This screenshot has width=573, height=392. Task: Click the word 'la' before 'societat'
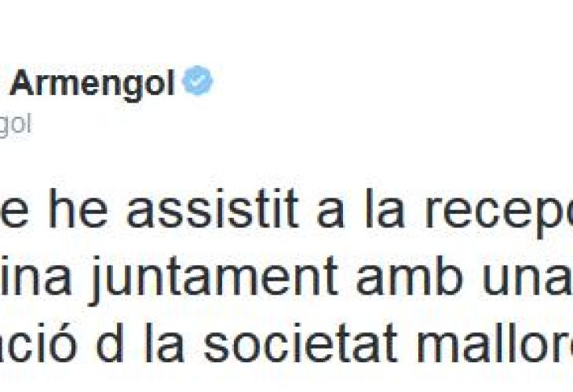(165, 343)
